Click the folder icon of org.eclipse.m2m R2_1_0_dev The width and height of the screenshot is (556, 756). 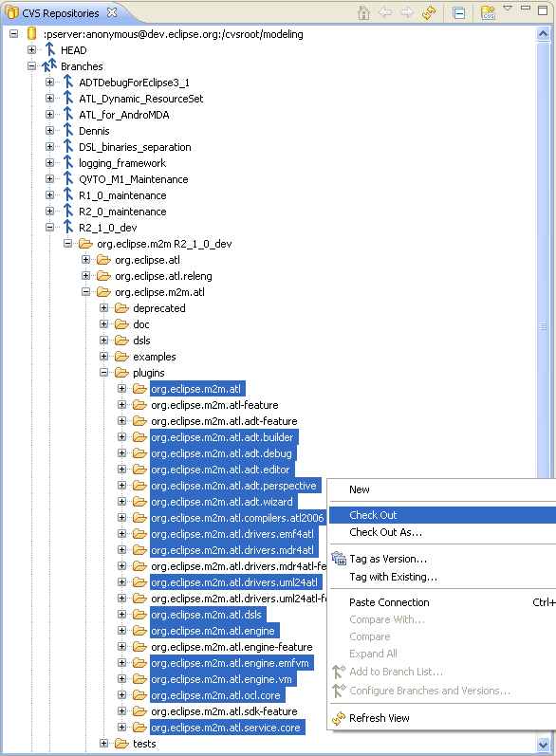[x=85, y=244]
